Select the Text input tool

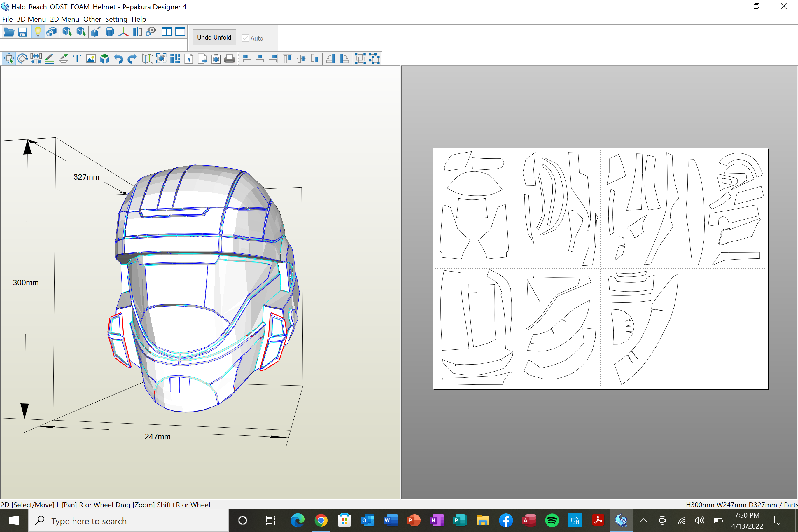click(77, 59)
